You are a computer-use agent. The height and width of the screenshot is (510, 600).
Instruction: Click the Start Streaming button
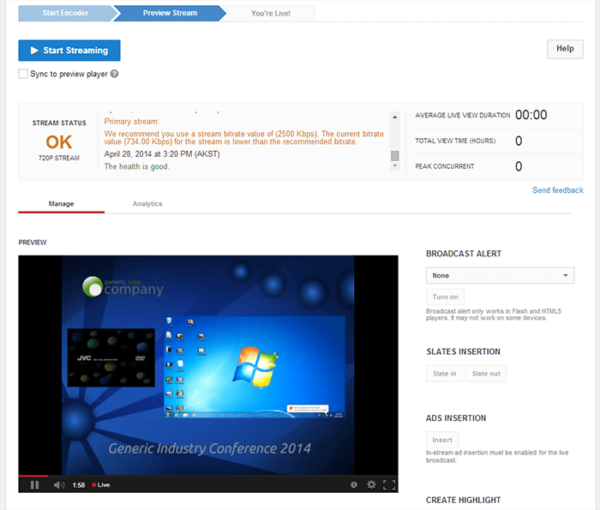pyautogui.click(x=69, y=51)
